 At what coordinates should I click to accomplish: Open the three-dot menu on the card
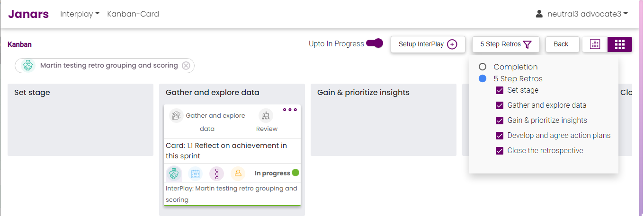tap(290, 110)
